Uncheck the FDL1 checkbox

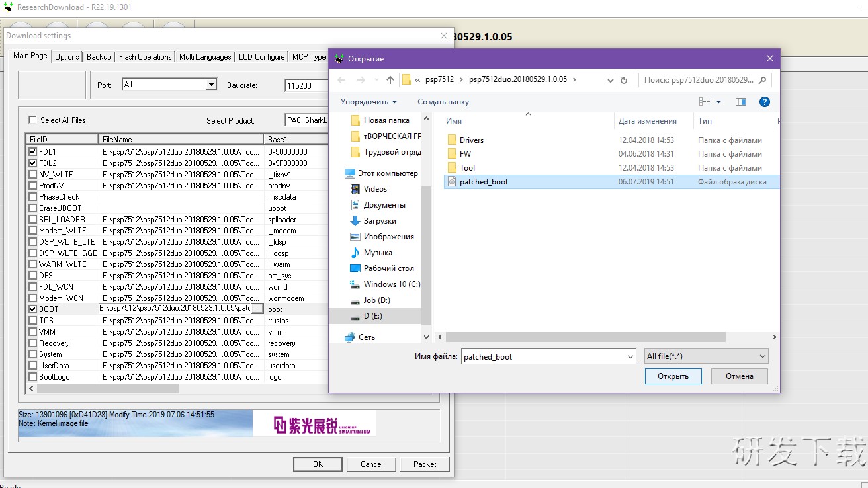(x=33, y=152)
